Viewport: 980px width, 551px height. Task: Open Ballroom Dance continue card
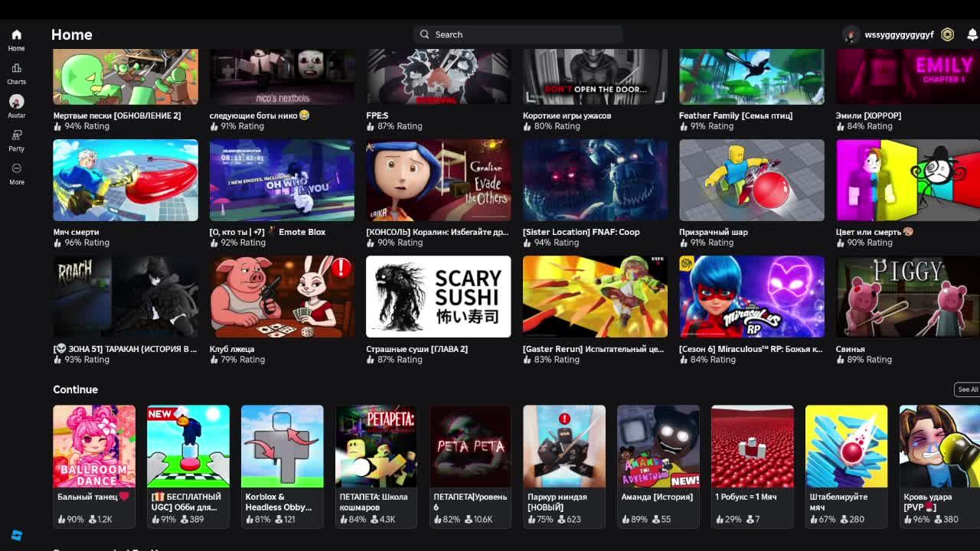coord(94,466)
